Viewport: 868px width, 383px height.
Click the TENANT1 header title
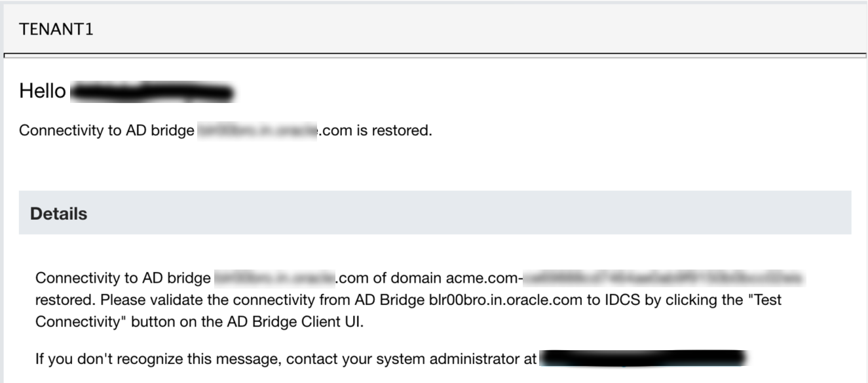tap(56, 30)
